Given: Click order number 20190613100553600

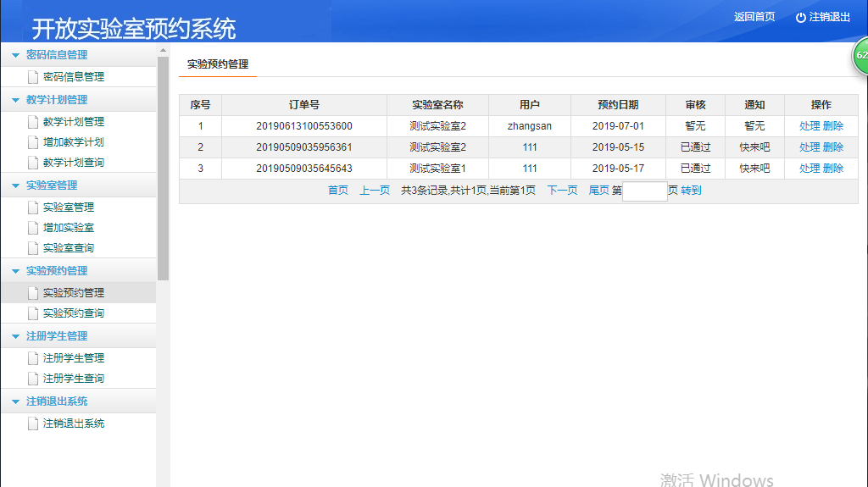Looking at the screenshot, I should point(304,126).
